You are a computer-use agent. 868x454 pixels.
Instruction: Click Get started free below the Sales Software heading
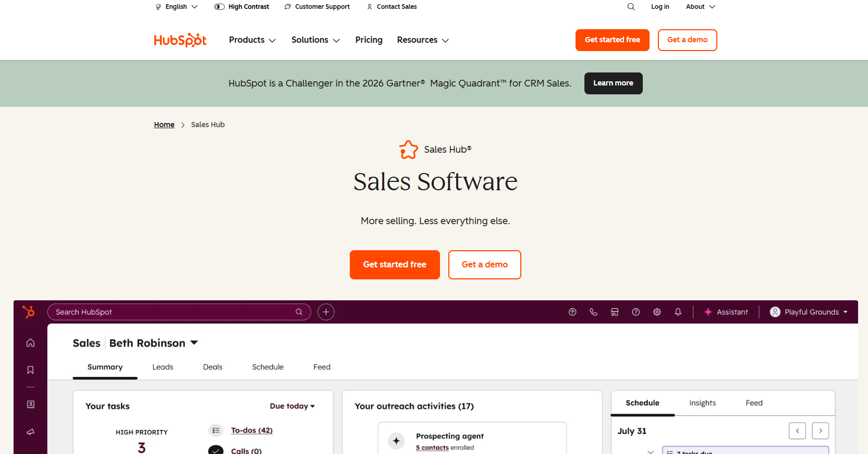click(x=395, y=265)
